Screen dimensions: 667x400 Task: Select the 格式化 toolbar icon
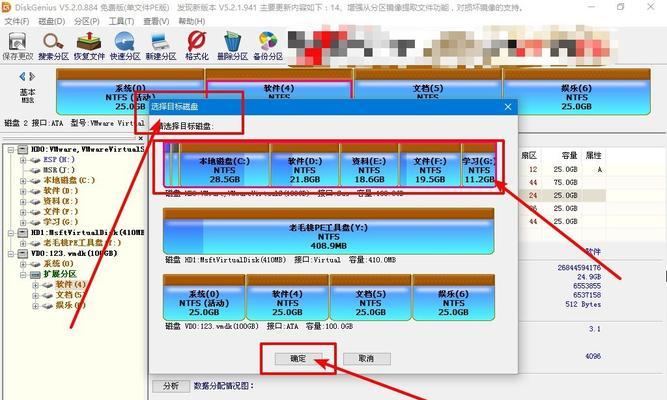(197, 46)
